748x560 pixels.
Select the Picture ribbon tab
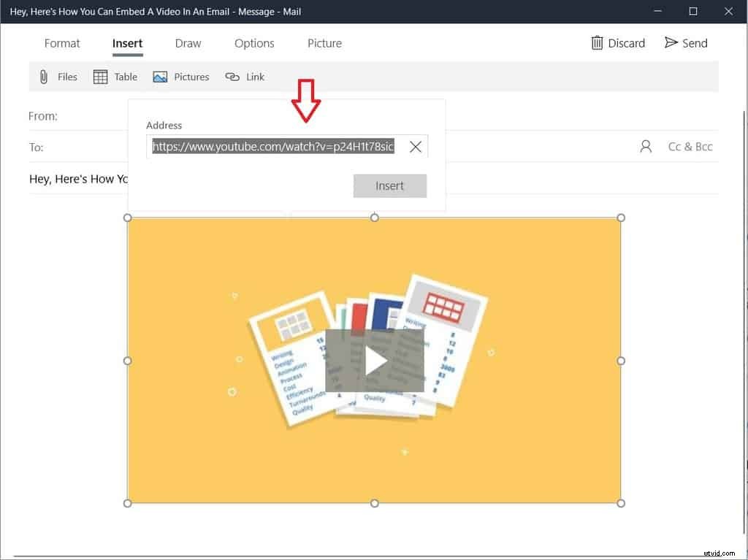(x=324, y=44)
